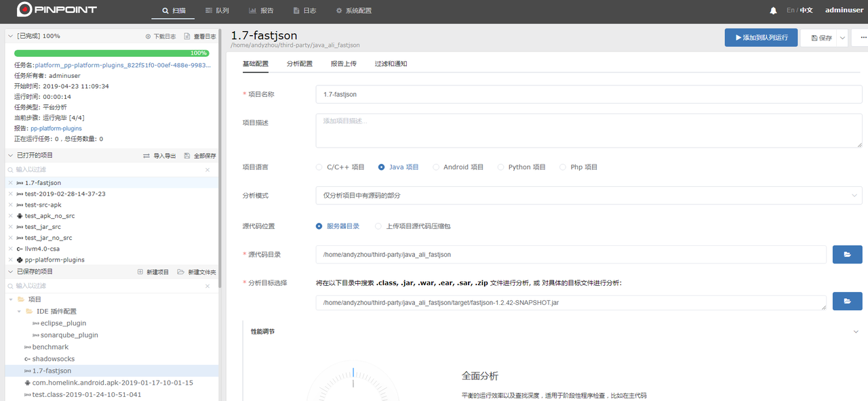Click the 添加到队列运行 button
This screenshot has width=868, height=401.
click(761, 38)
